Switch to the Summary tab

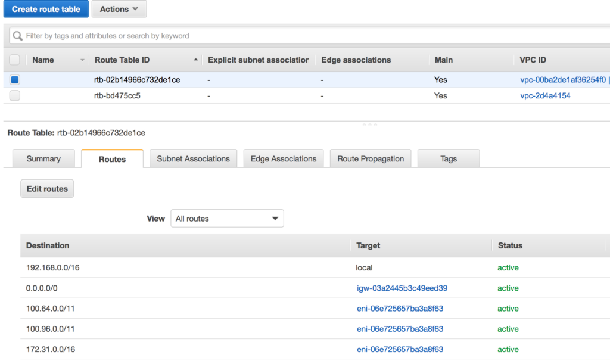[x=43, y=159]
